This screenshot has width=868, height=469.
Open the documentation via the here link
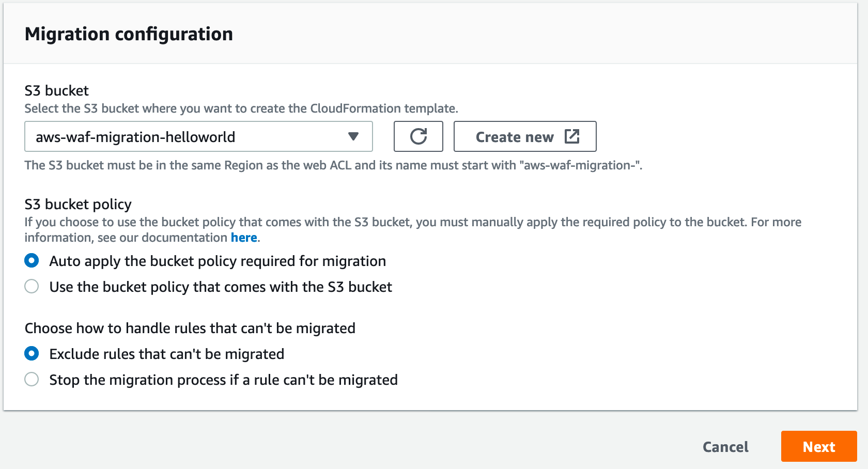point(244,238)
